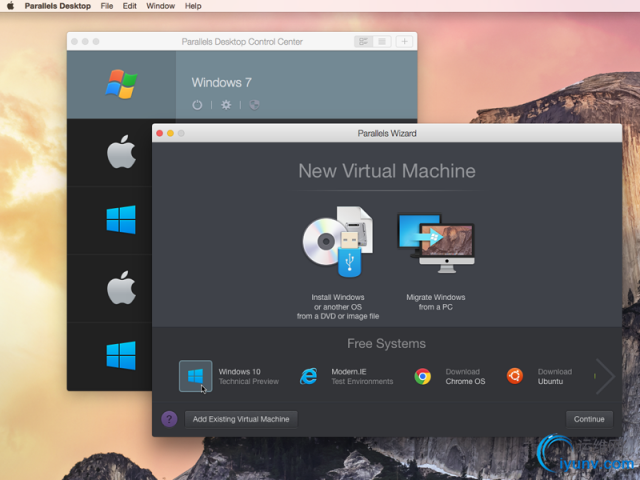Open Windows 7 configuration gear icon

coord(226,105)
